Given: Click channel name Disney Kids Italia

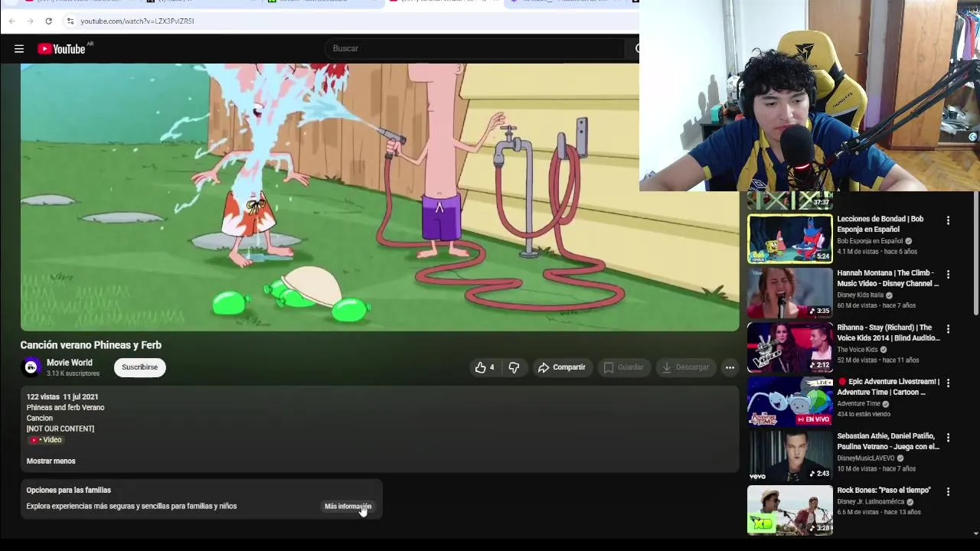Looking at the screenshot, I should (861, 295).
